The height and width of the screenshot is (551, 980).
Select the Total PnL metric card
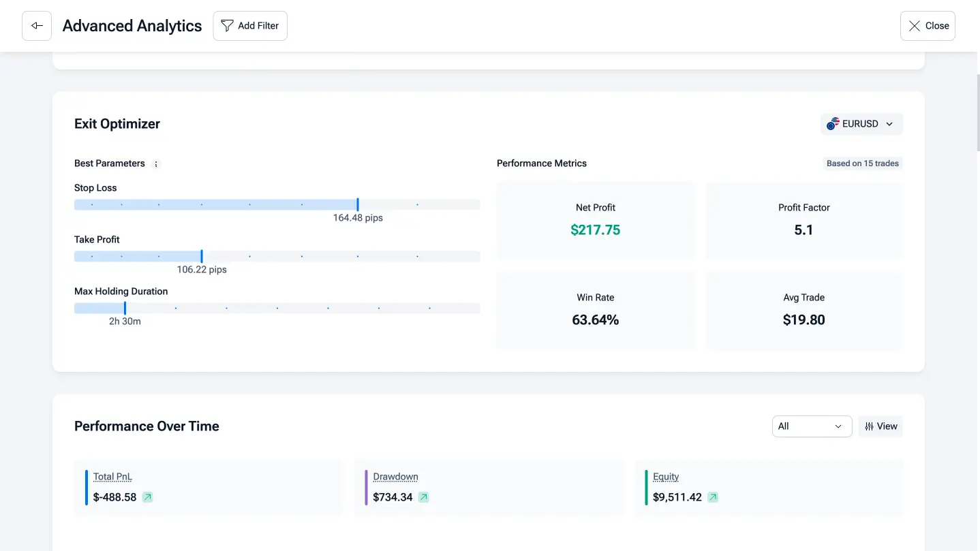(209, 488)
